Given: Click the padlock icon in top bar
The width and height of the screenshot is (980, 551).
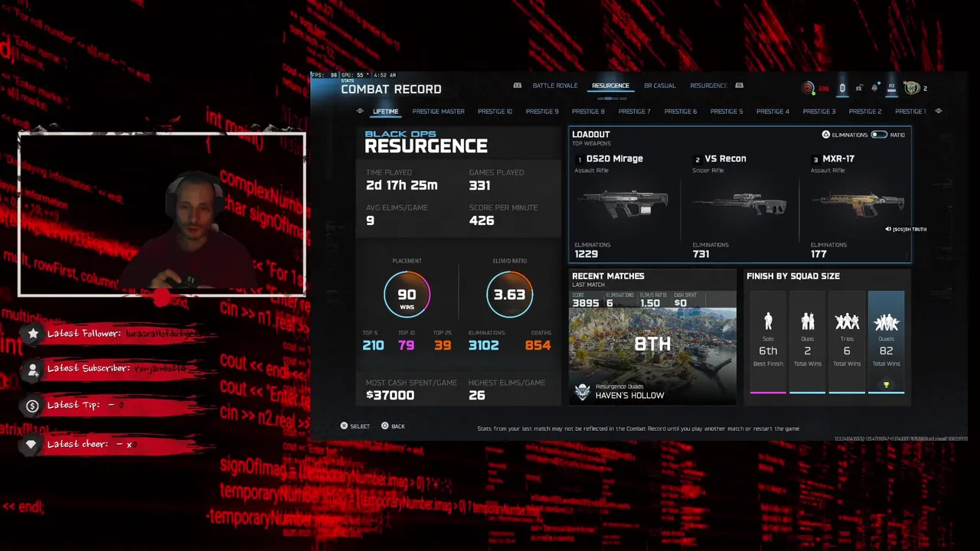Looking at the screenshot, I should pos(859,88).
